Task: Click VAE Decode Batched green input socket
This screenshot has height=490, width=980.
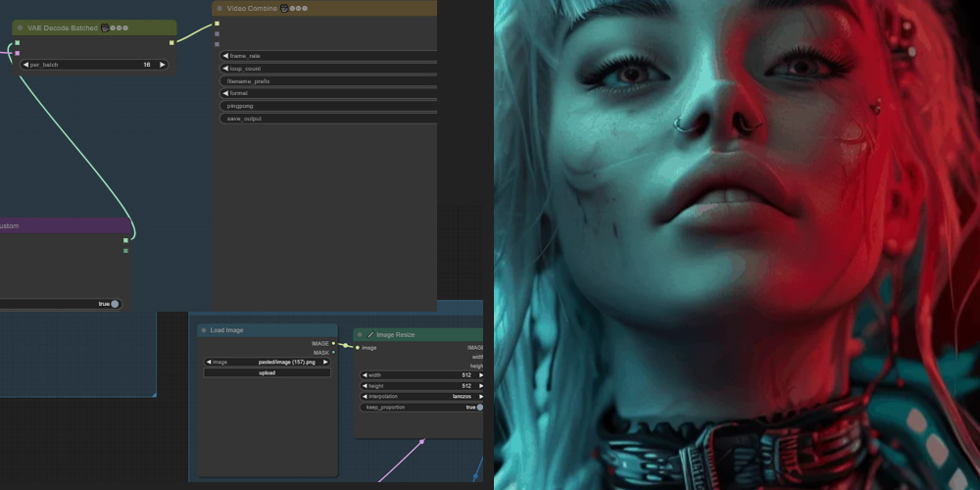Action: (18, 43)
